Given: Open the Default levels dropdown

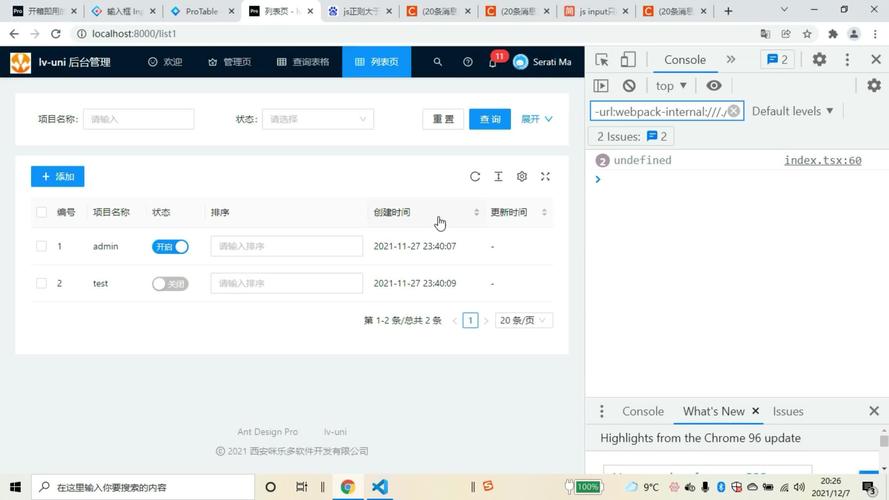Looking at the screenshot, I should tap(793, 111).
